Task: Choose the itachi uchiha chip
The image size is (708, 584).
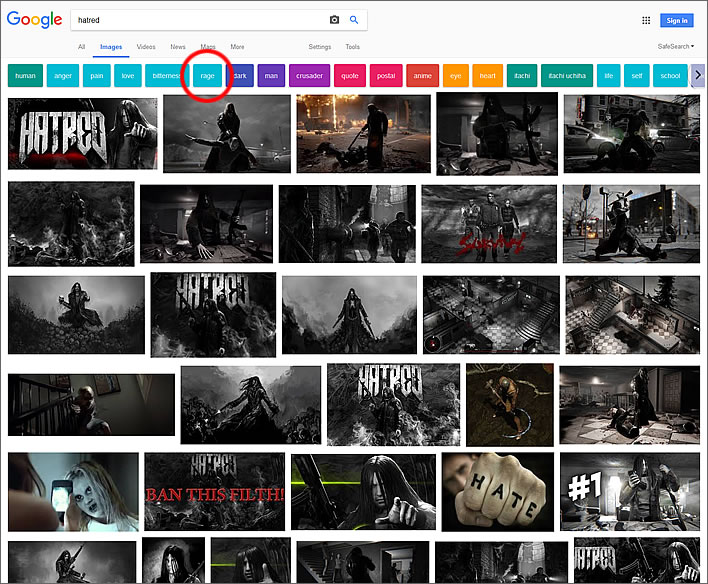Action: [567, 75]
